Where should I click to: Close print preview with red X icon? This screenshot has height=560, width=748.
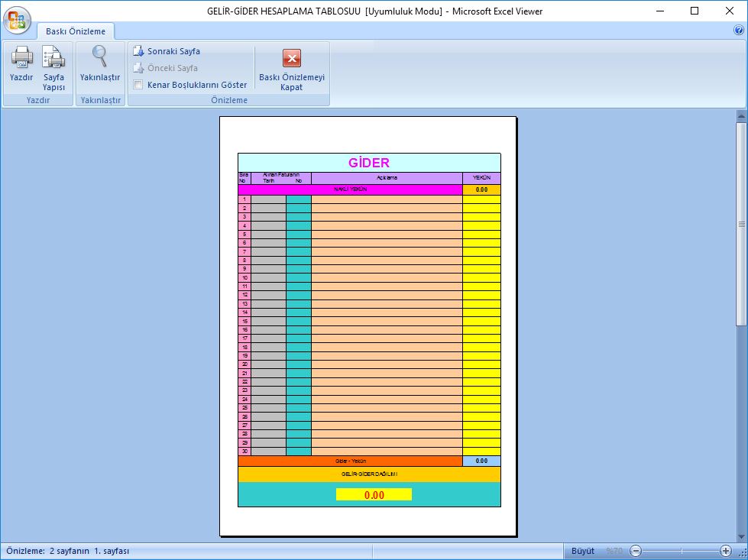pyautogui.click(x=292, y=58)
